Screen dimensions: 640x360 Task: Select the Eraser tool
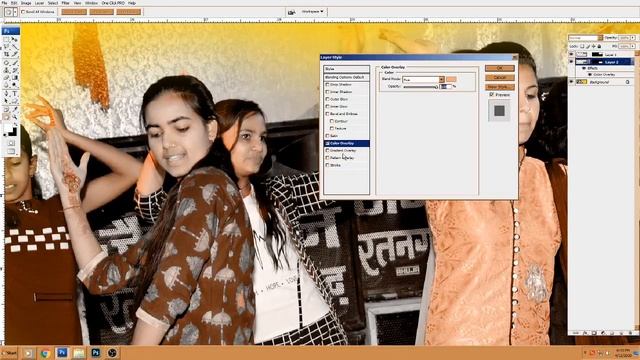[6, 78]
